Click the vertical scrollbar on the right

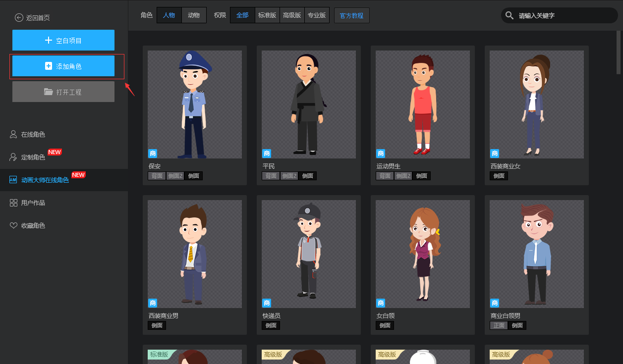coord(618,50)
